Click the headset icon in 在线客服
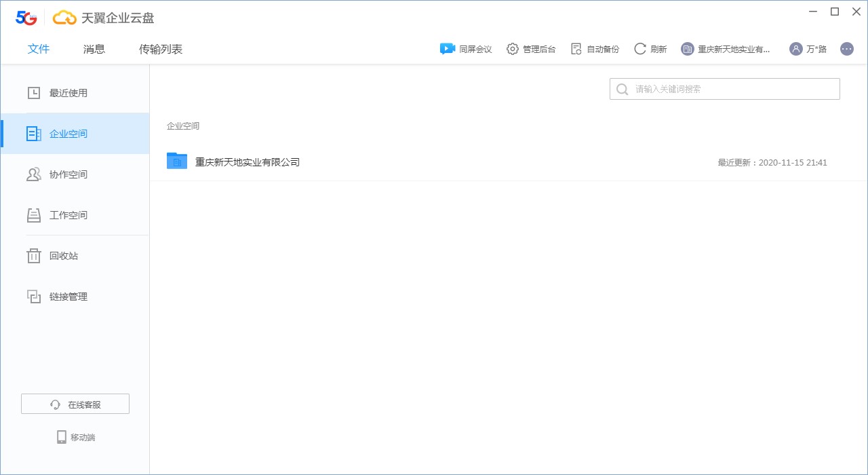The width and height of the screenshot is (868, 475). [x=56, y=404]
